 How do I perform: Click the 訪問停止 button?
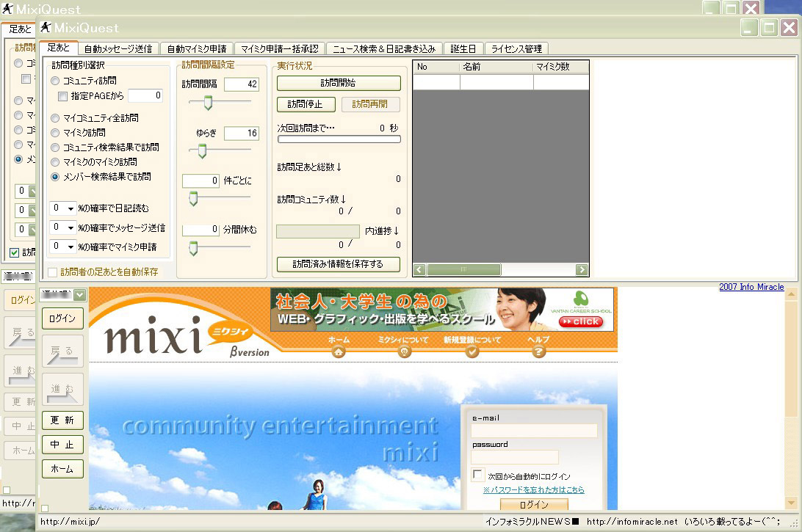coord(306,104)
